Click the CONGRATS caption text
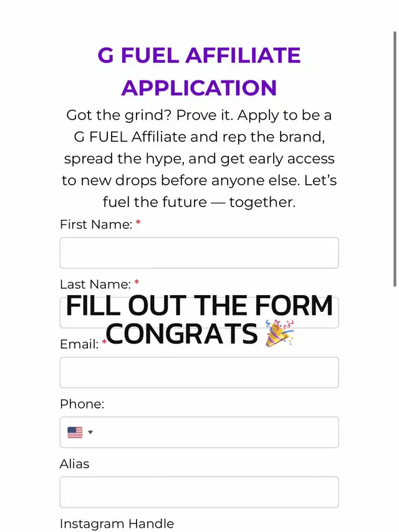Image resolution: width=399 pixels, height=532 pixels. (182, 334)
